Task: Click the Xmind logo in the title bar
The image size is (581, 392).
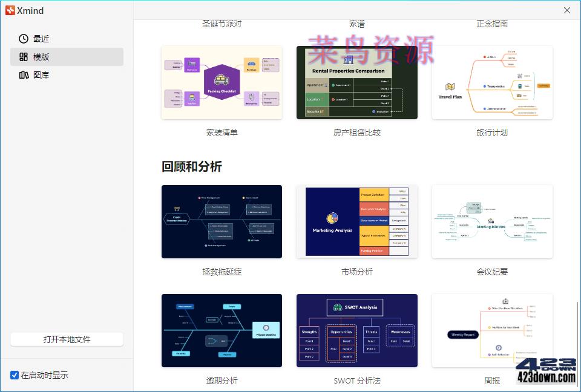Action: pyautogui.click(x=11, y=10)
